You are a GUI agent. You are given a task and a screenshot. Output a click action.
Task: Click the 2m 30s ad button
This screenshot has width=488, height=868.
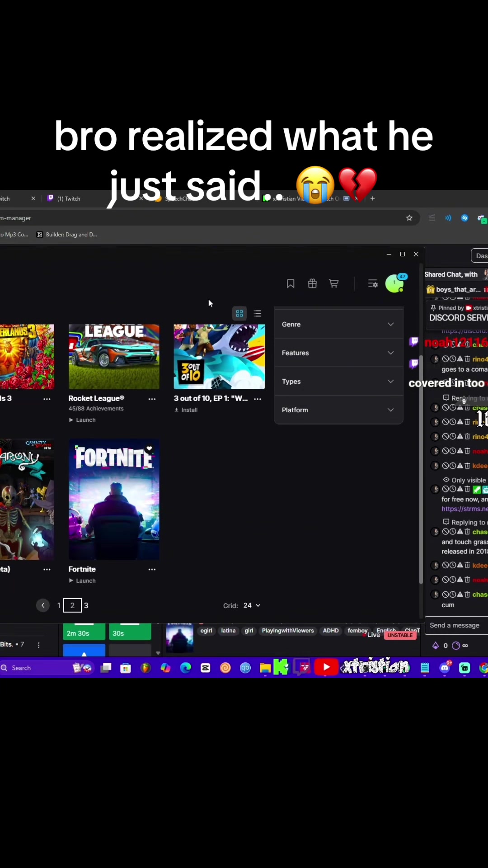click(84, 632)
